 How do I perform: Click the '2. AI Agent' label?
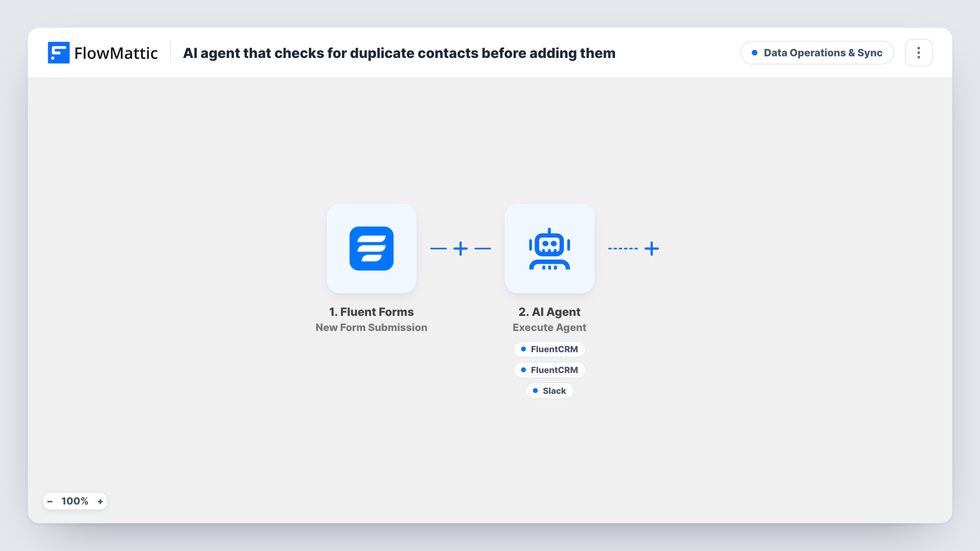549,312
